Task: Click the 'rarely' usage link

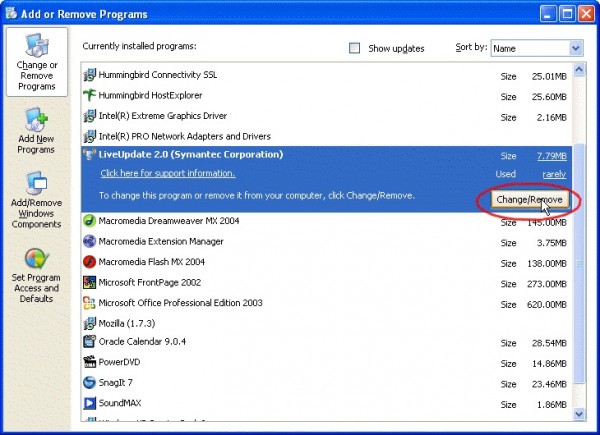Action: coord(554,174)
